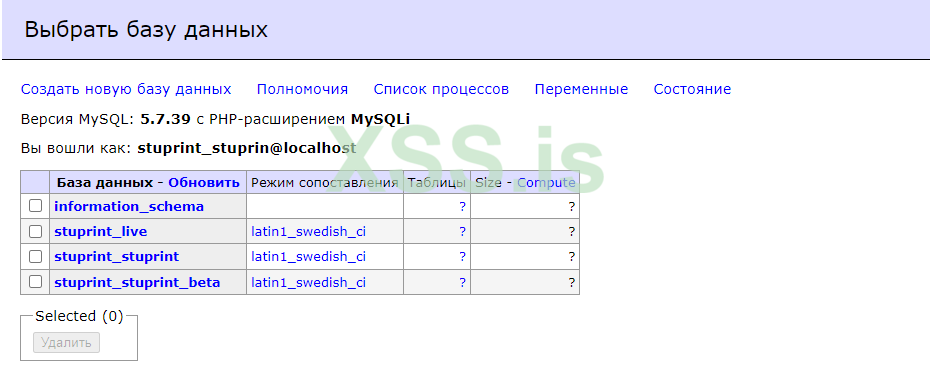Open the information_schema database

coord(129,206)
